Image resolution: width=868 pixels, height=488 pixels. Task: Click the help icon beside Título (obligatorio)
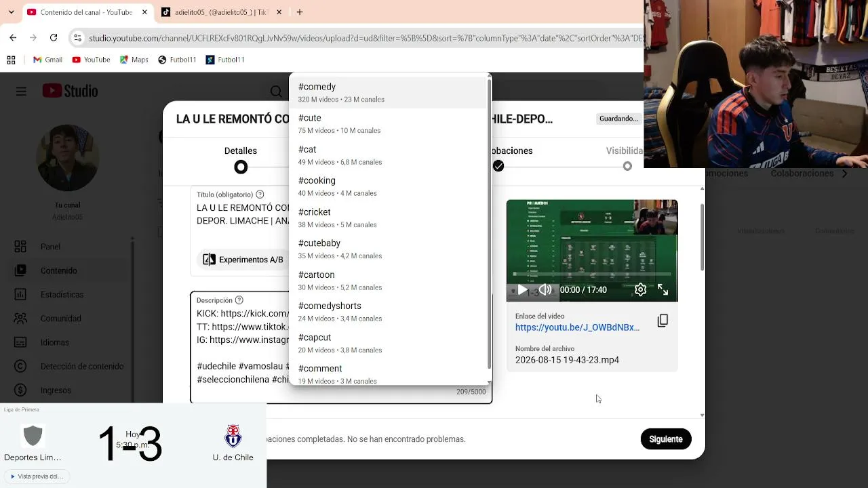(260, 195)
